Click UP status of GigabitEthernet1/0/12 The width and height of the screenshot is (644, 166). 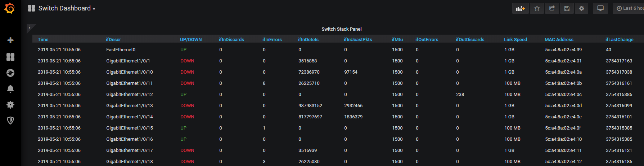[184, 95]
